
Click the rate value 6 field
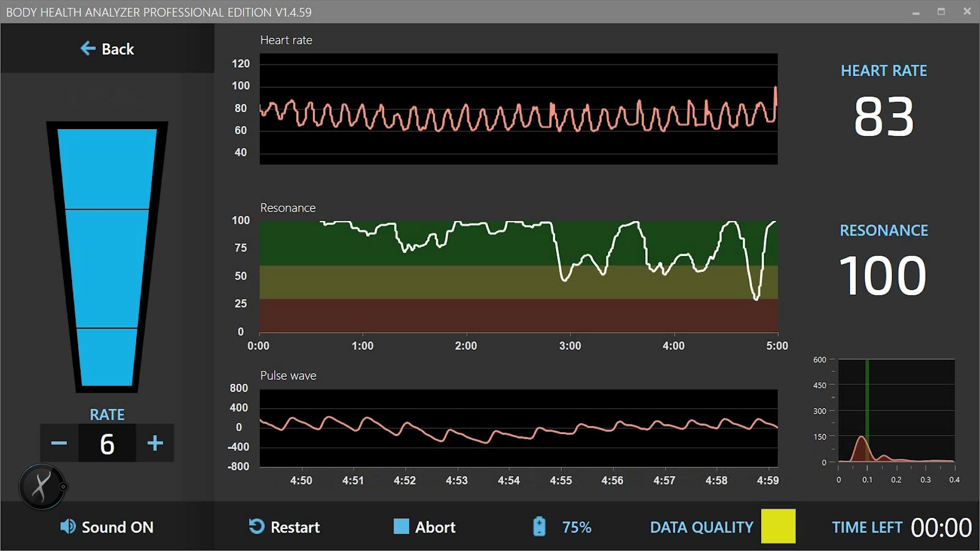click(107, 443)
